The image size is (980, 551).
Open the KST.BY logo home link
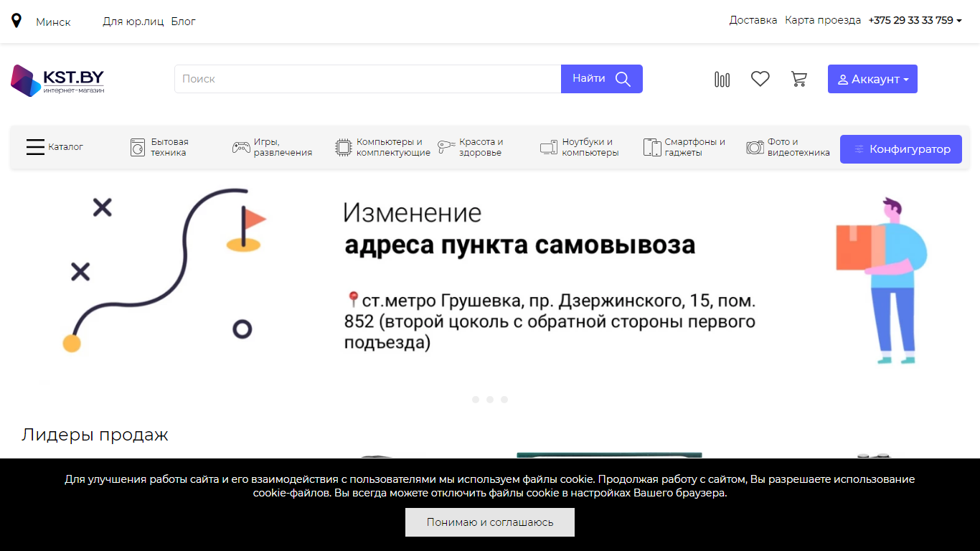click(x=57, y=80)
